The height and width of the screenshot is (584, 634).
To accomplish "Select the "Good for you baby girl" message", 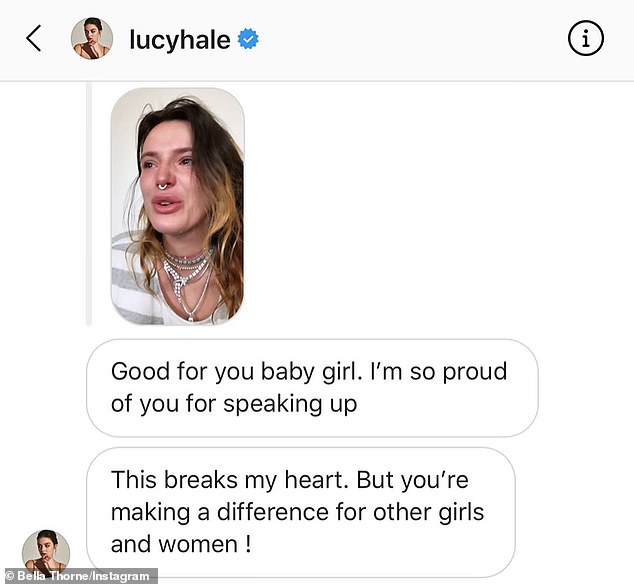I will (x=312, y=388).
